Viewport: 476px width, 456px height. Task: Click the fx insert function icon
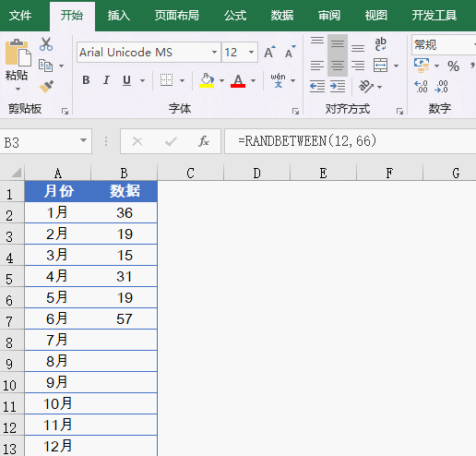(x=204, y=141)
